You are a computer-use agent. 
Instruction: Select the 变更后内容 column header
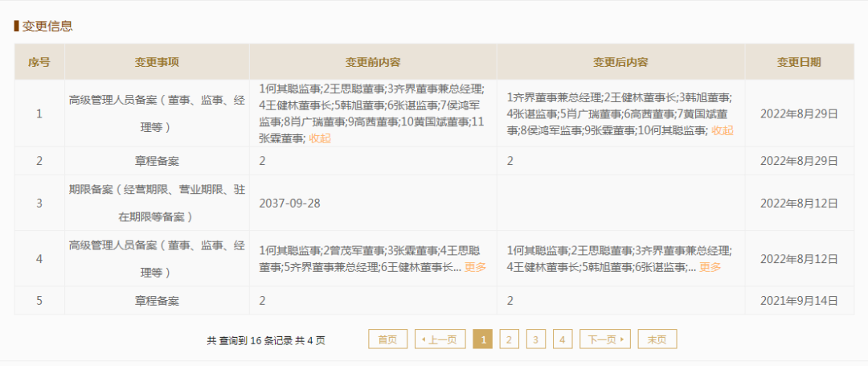pyautogui.click(x=620, y=62)
